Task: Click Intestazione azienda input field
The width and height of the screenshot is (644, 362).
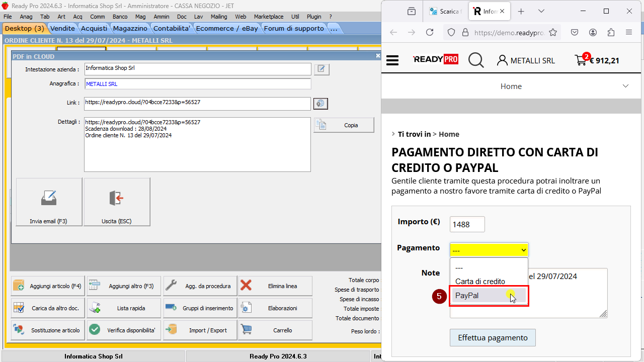Action: (197, 69)
